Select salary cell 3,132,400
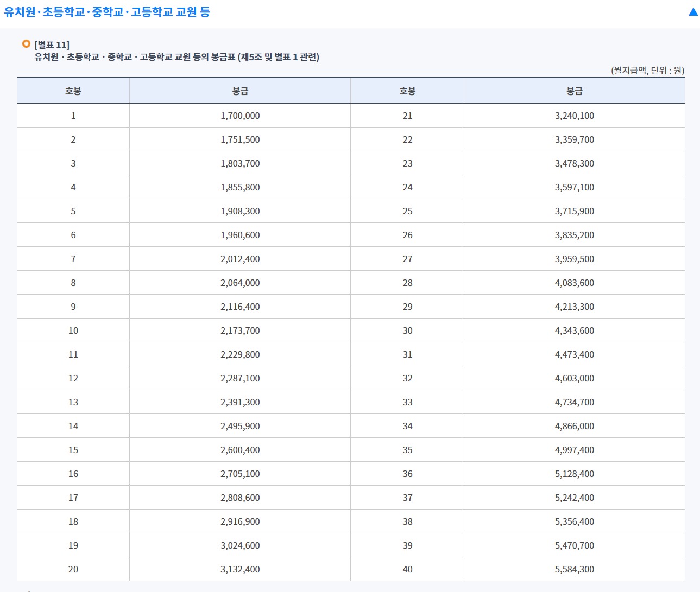Image resolution: width=700 pixels, height=592 pixels. click(x=240, y=569)
